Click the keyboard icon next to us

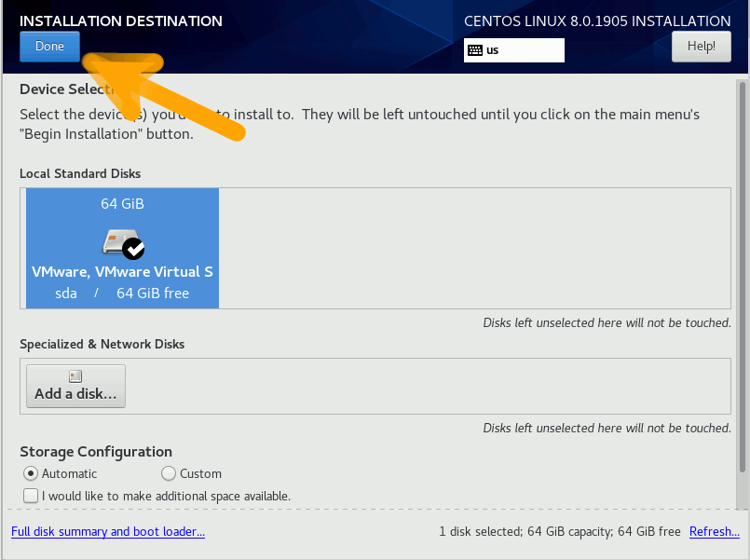click(x=475, y=50)
